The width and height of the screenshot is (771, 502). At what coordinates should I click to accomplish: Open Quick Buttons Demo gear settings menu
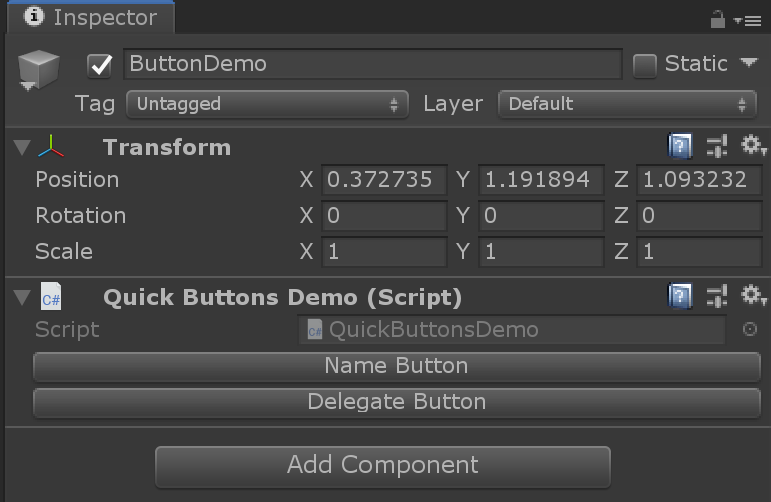(752, 297)
